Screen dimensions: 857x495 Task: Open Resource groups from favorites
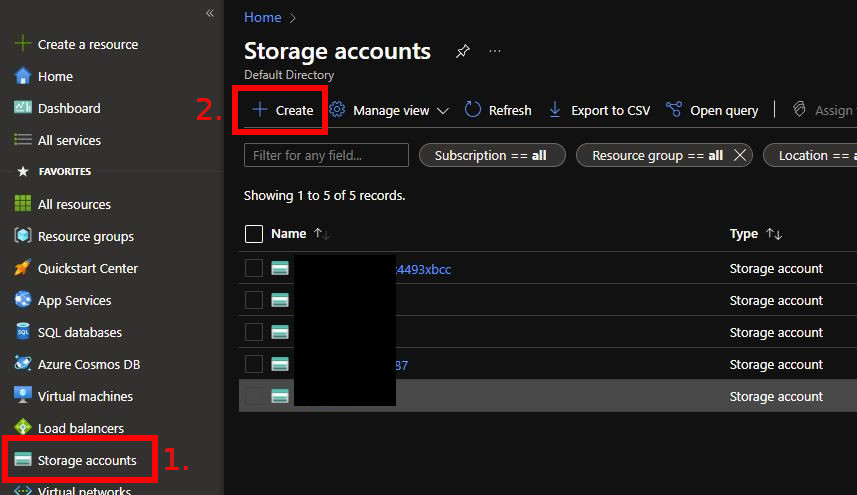86,237
